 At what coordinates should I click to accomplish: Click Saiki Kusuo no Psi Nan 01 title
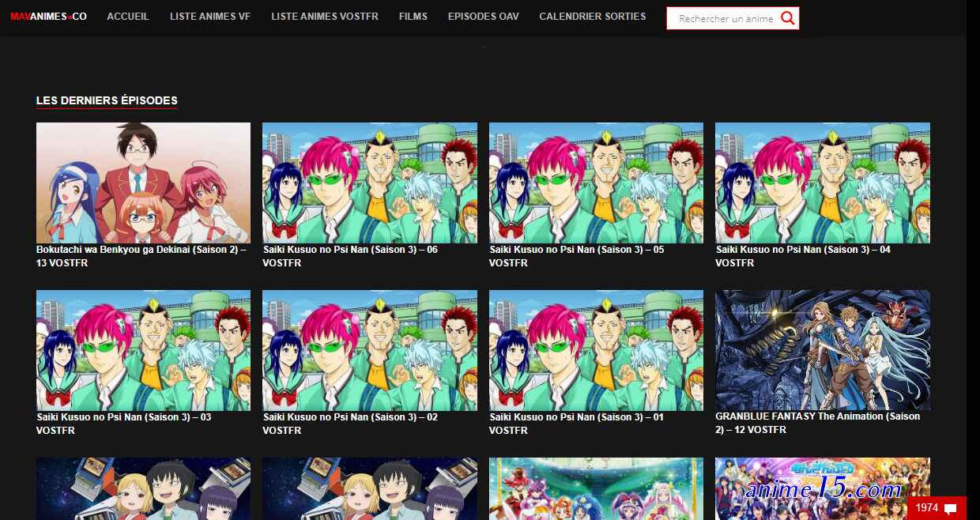577,424
